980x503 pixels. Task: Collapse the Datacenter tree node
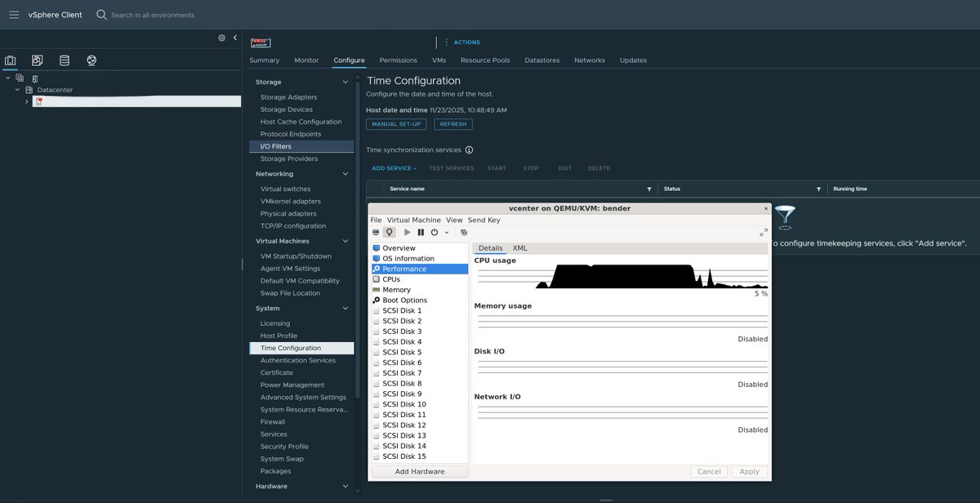coord(18,90)
